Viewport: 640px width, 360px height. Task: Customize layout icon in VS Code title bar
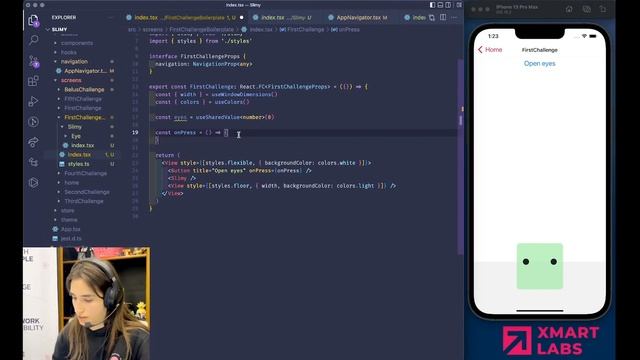tap(459, 5)
